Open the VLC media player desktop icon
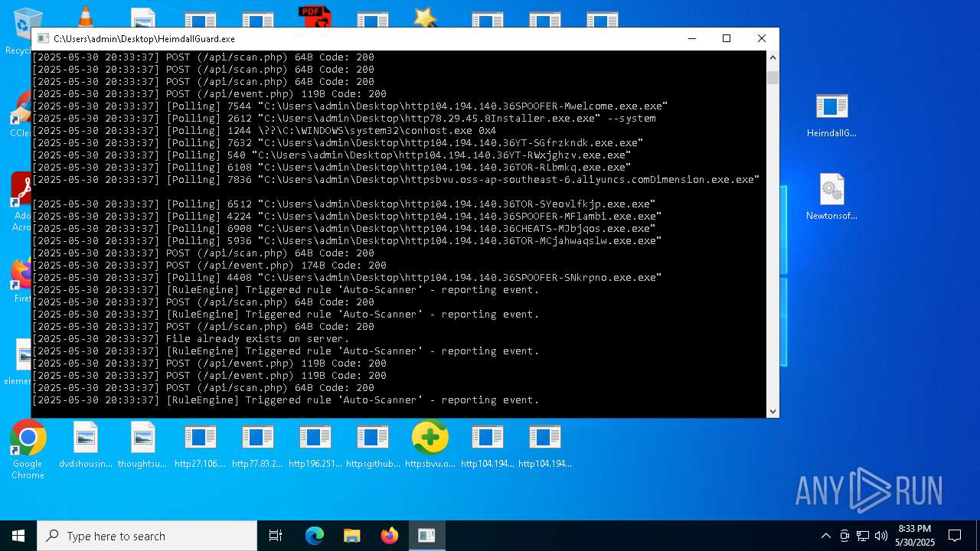 pos(86,17)
